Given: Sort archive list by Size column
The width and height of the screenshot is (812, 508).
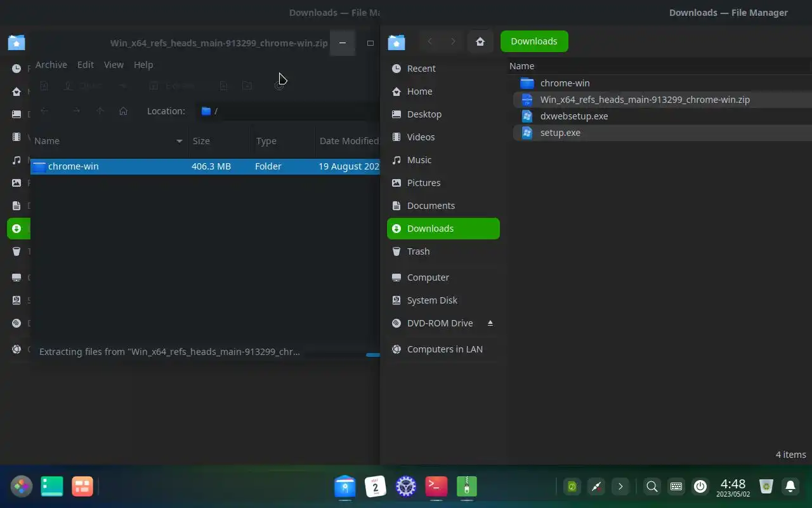Looking at the screenshot, I should pyautogui.click(x=219, y=141).
